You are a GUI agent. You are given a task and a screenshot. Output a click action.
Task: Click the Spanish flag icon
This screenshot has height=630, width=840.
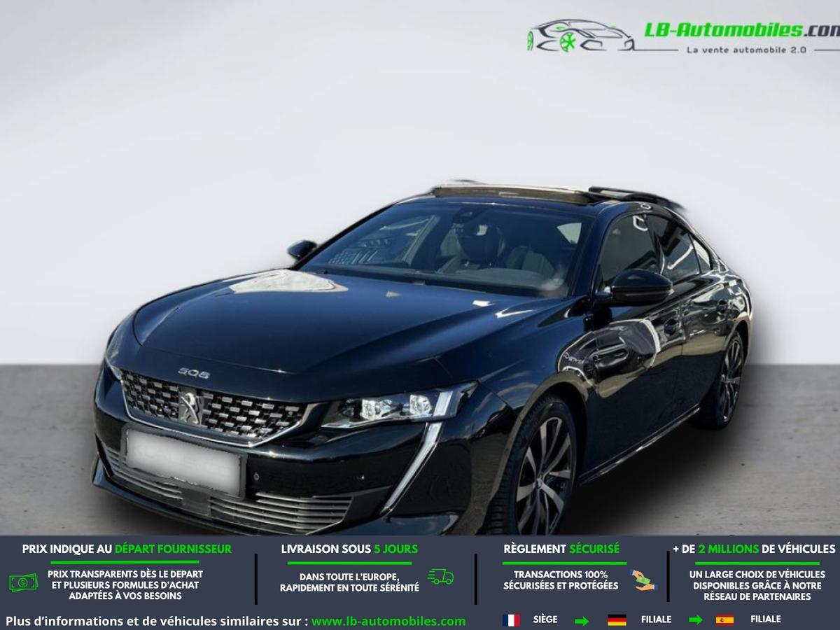(x=724, y=620)
